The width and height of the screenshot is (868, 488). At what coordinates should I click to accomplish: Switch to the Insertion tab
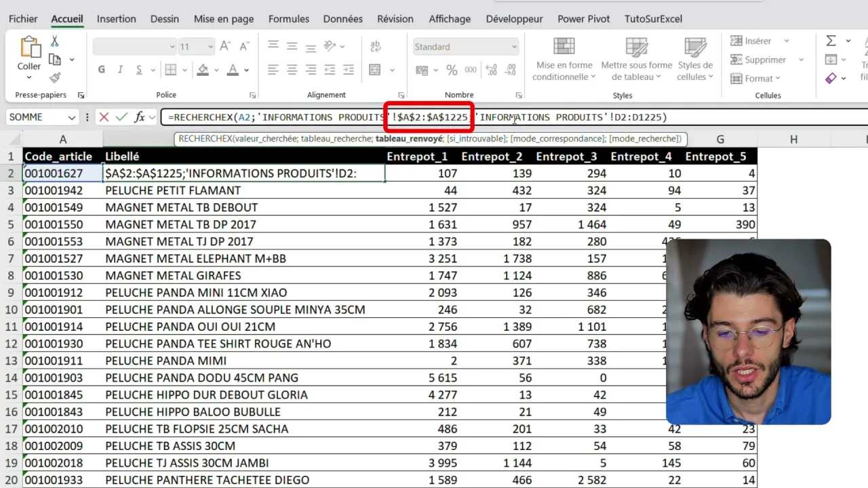pyautogui.click(x=116, y=19)
